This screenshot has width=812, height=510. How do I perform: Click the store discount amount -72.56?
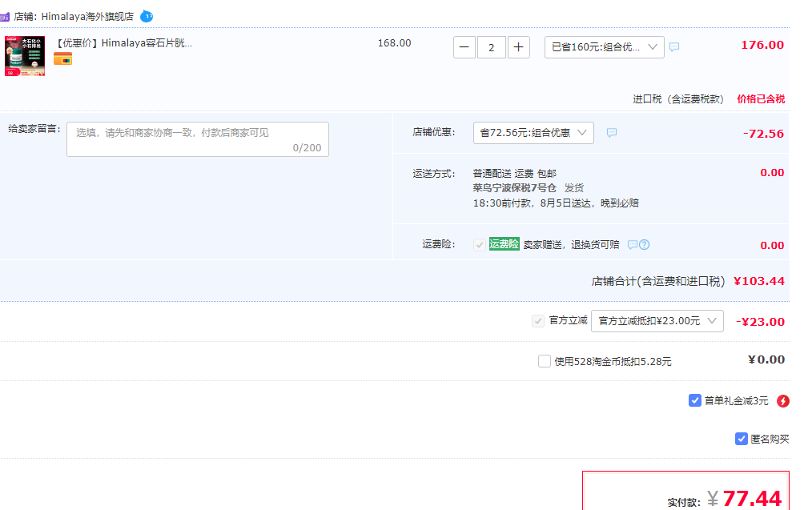coord(763,134)
